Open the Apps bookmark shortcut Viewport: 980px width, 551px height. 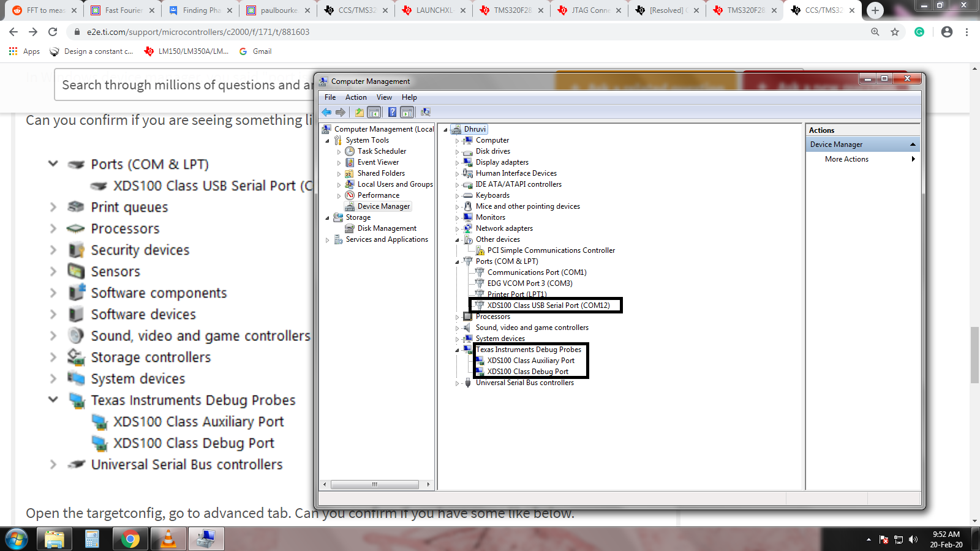tap(24, 51)
